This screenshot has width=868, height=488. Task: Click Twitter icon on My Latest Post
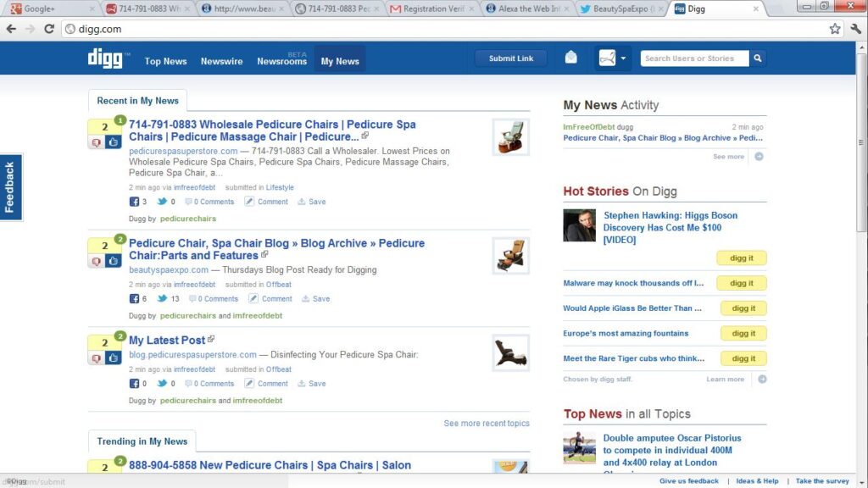162,383
